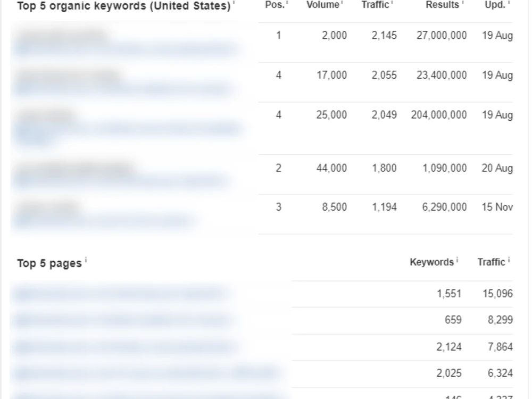Click the Keywords column header in Top 5 pages

(431, 262)
